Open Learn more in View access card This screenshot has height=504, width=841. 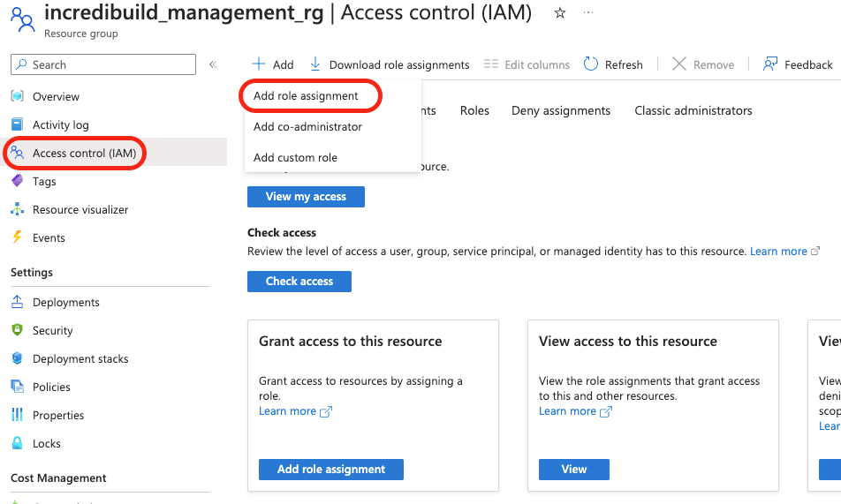(575, 410)
